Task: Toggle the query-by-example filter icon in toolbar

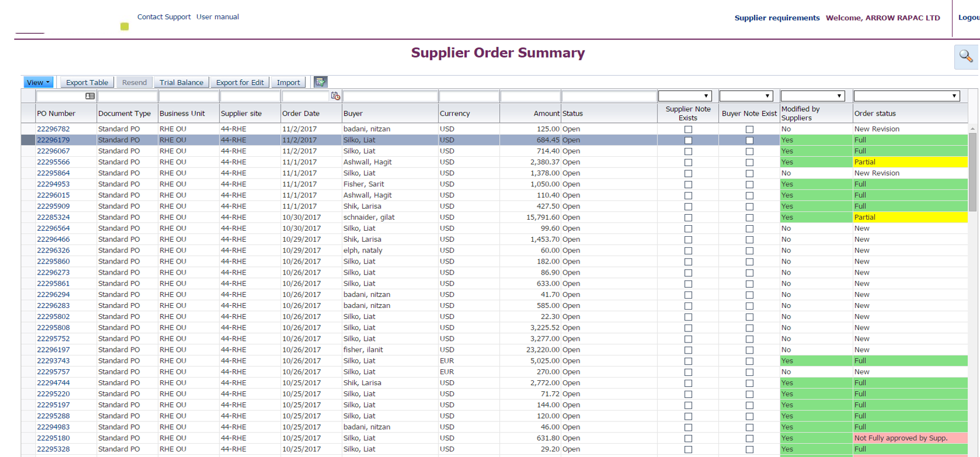Action: (x=320, y=82)
